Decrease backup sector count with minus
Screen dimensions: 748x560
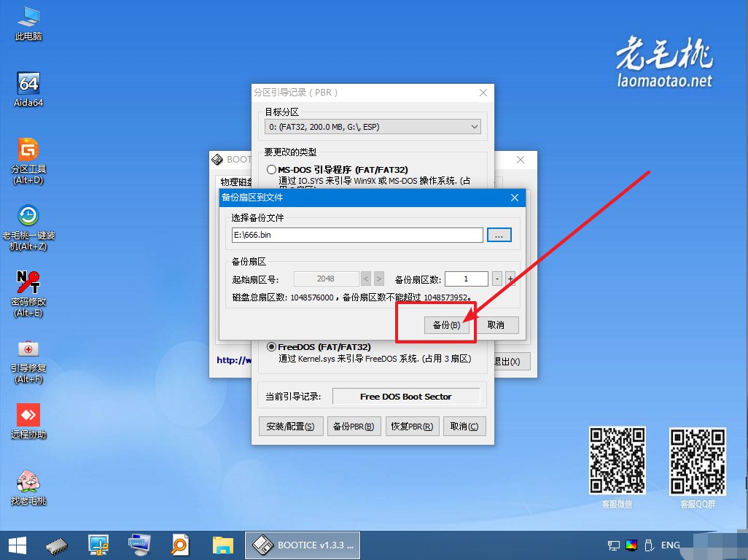(x=497, y=279)
